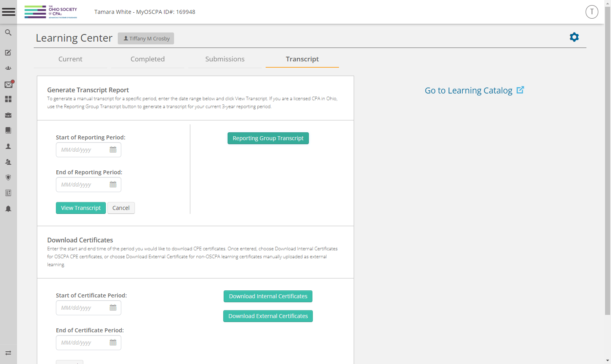Image resolution: width=611 pixels, height=364 pixels.
Task: Focus the Start of Certificate Period field
Action: point(88,308)
